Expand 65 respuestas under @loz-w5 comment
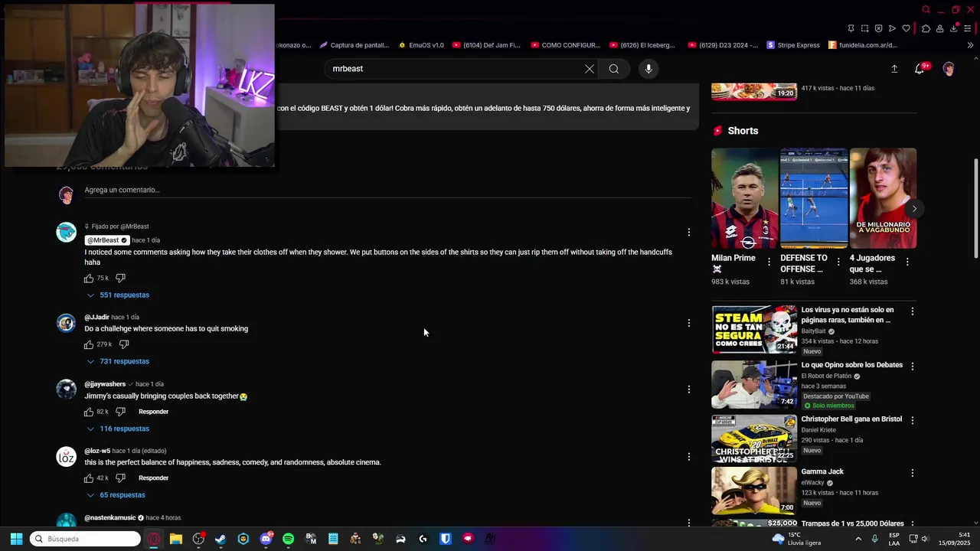The image size is (980, 551). pos(116,495)
